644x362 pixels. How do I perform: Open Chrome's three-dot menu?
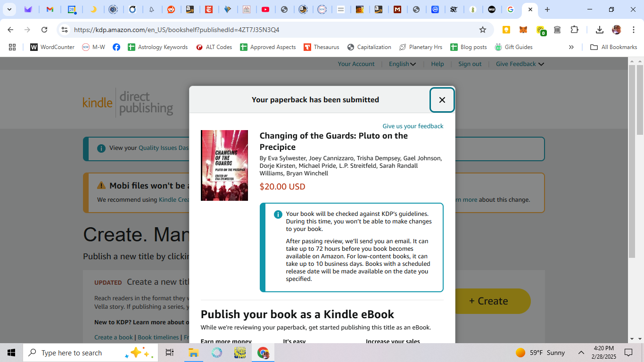tap(634, 30)
